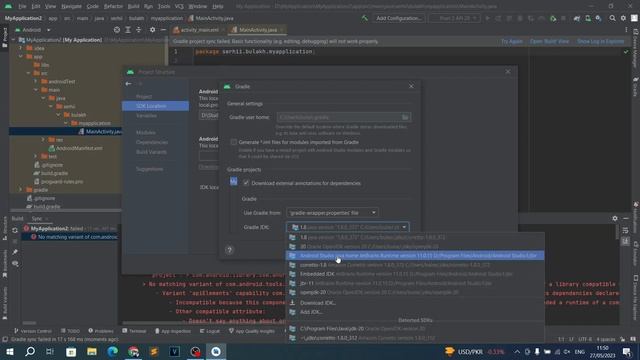640x360 pixels.
Task: Open the File menu
Action: 22,7
